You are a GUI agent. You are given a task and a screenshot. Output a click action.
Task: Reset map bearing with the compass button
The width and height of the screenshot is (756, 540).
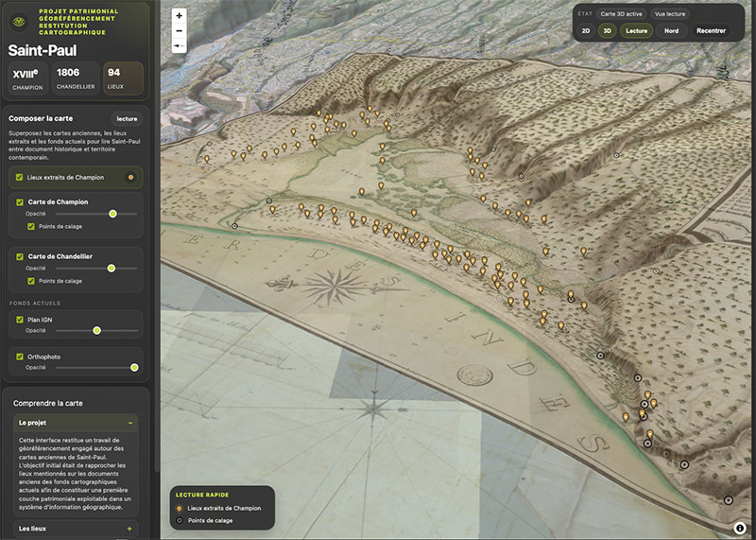(179, 45)
